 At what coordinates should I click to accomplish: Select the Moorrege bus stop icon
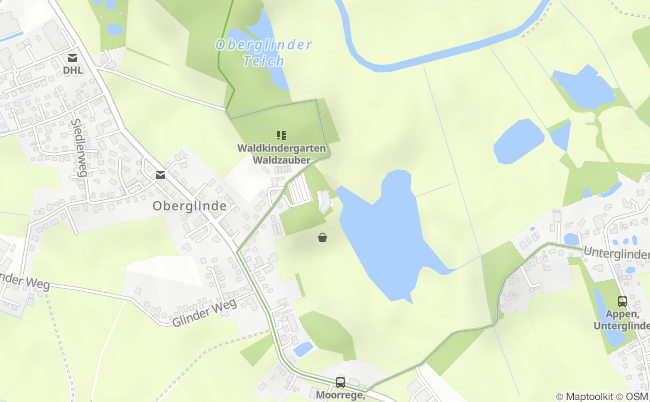[x=340, y=383]
